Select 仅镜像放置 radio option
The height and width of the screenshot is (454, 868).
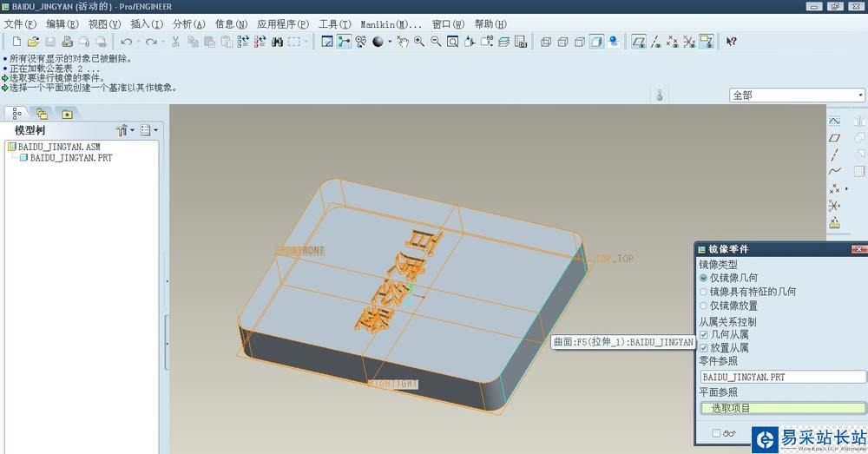703,306
